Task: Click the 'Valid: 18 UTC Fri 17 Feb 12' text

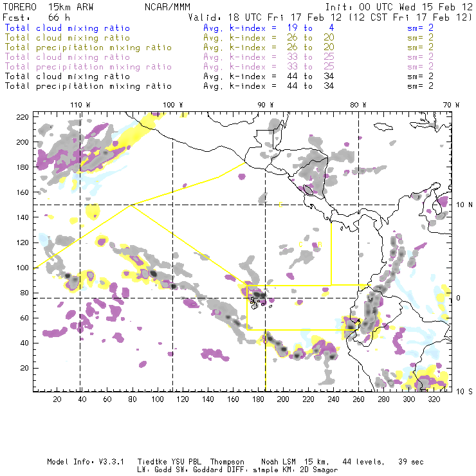Action: [265, 17]
